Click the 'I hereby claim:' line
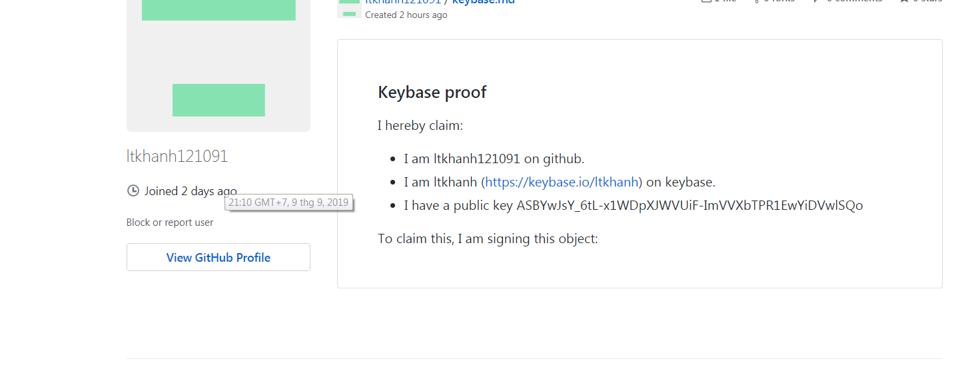The image size is (980, 377). point(420,125)
